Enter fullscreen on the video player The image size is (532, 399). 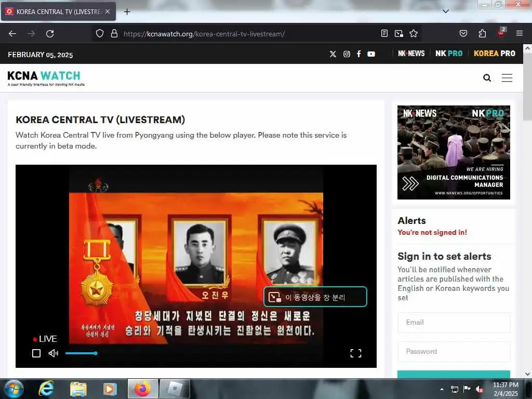coord(355,353)
